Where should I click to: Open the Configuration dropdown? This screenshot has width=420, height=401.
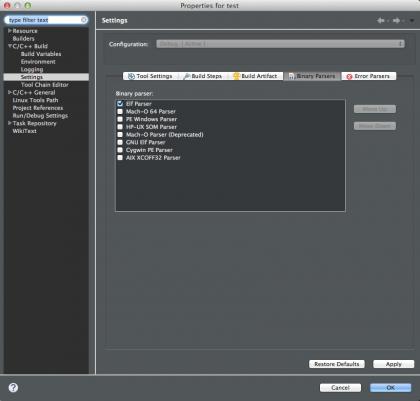tap(280, 44)
